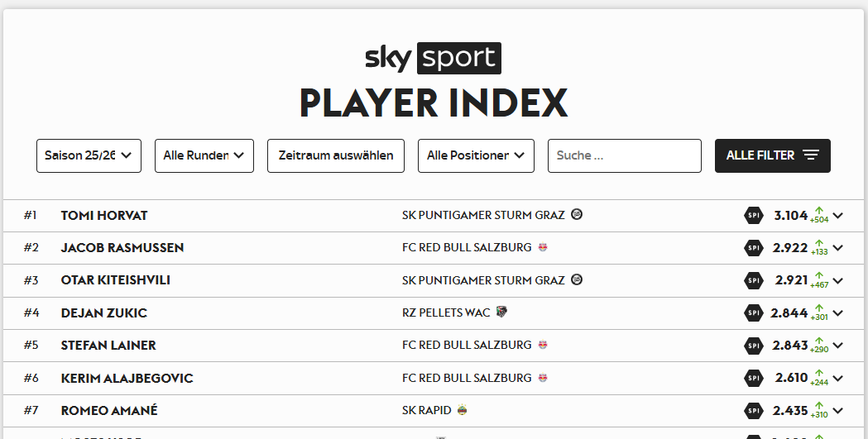
Task: Click the Jacob Rasmussen player name
Action: click(x=122, y=248)
